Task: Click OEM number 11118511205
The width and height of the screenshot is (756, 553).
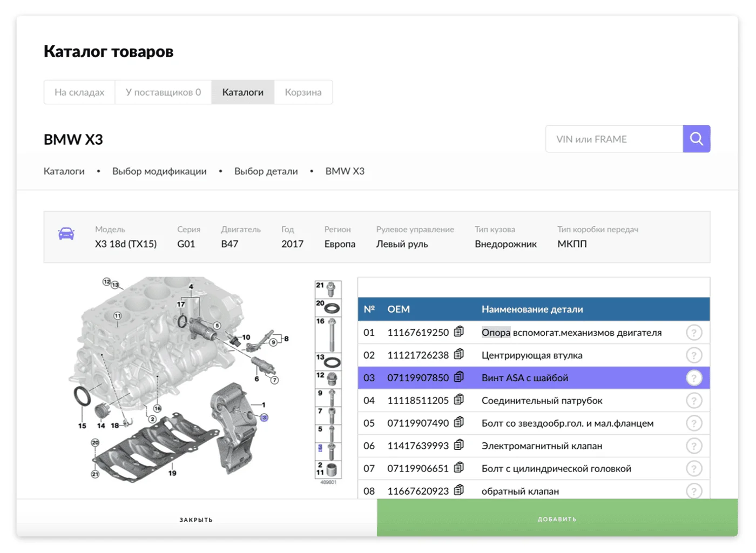Action: pyautogui.click(x=418, y=401)
